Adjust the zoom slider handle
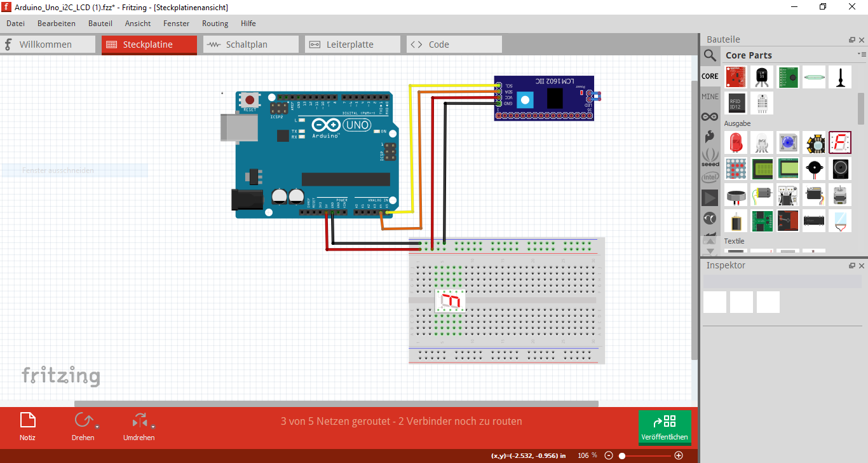 tap(622, 455)
